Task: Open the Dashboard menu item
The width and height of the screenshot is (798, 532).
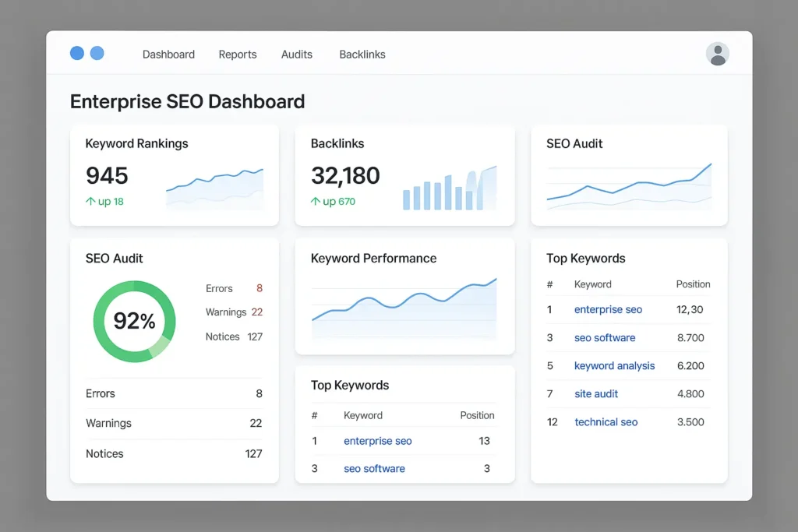Action: coord(168,55)
